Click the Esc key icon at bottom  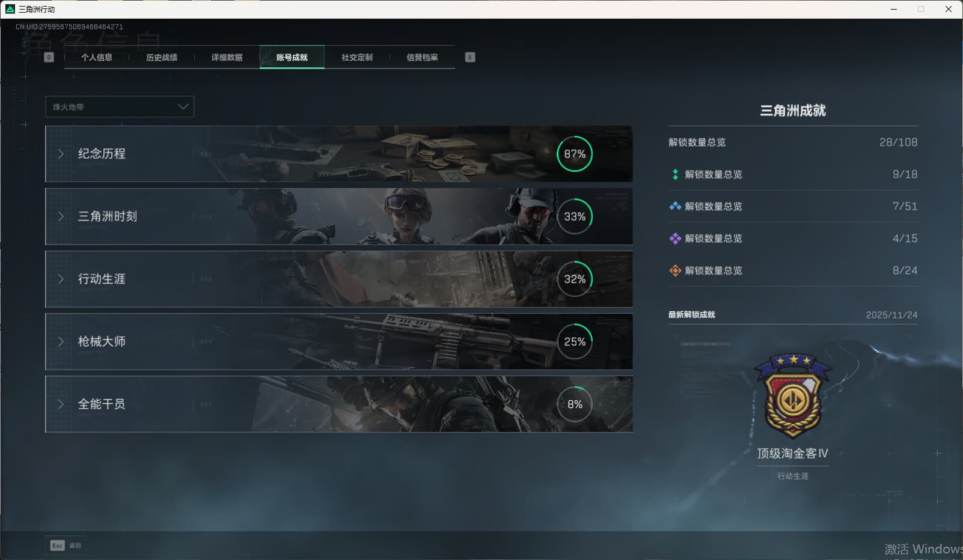click(57, 546)
